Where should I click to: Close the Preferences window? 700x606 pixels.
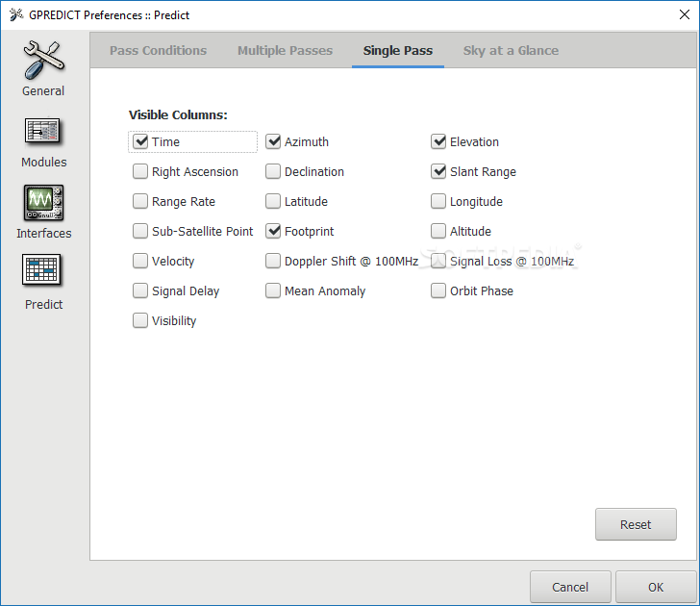(x=684, y=14)
